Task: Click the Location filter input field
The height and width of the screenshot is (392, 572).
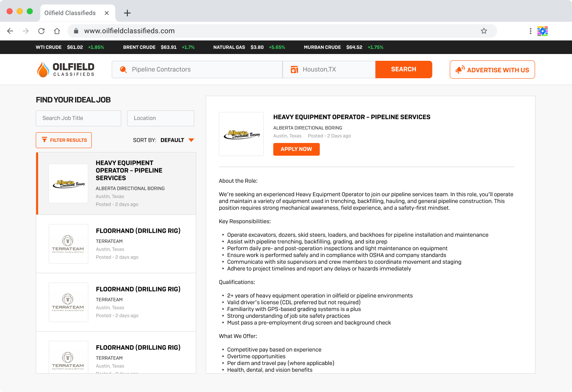Action: tap(160, 118)
